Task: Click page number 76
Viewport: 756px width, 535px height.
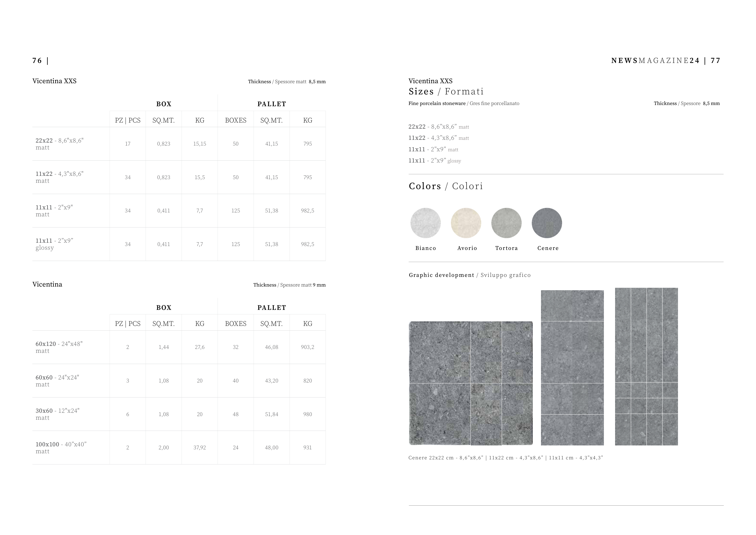Action: tap(37, 61)
